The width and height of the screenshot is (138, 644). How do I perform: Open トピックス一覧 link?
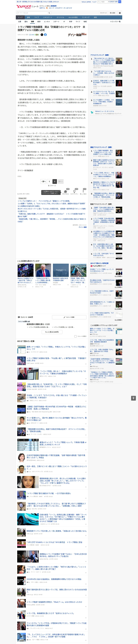click(115, 21)
